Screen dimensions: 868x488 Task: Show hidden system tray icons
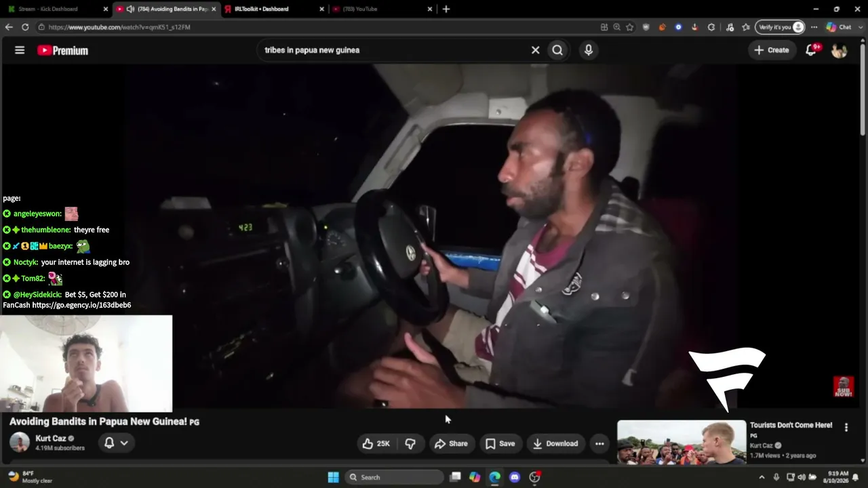762,477
